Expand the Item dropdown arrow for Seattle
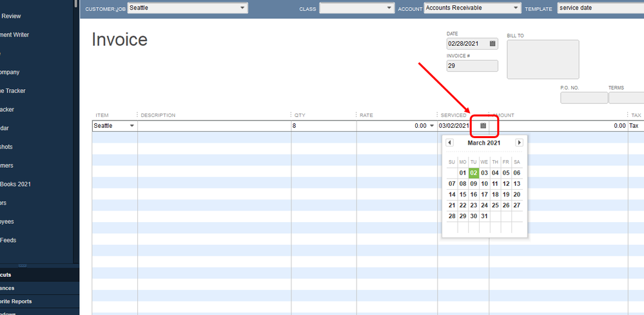This screenshot has height=315, width=644. pyautogui.click(x=132, y=126)
